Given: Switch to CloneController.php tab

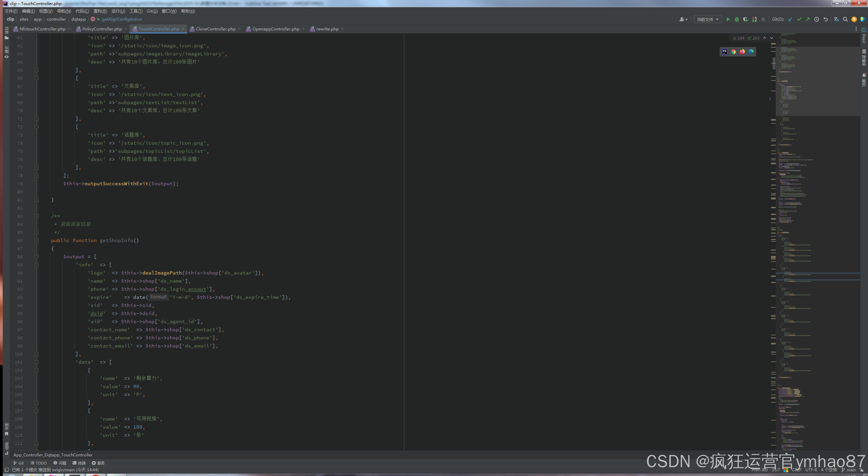Looking at the screenshot, I should point(215,29).
